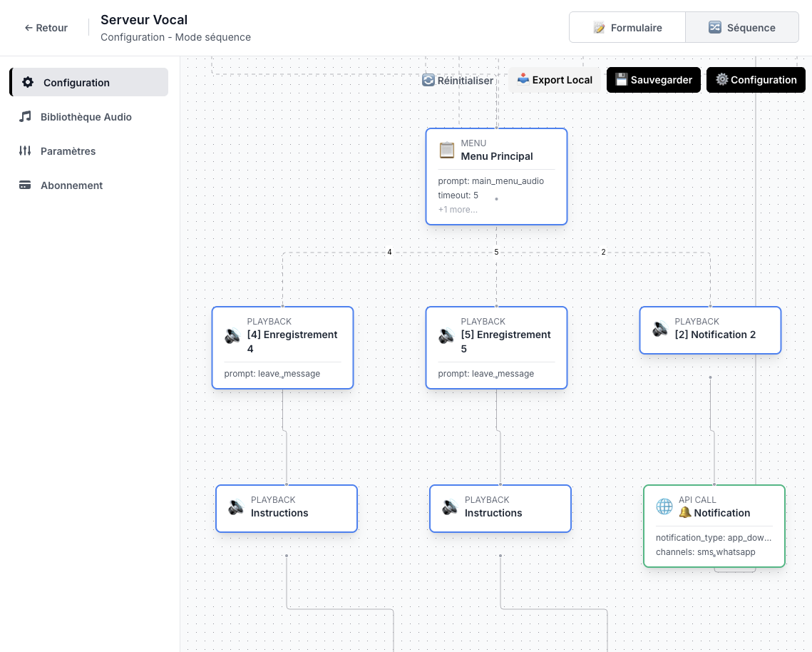Click the Réinitialiser button
The width and height of the screenshot is (812, 652).
coord(457,81)
